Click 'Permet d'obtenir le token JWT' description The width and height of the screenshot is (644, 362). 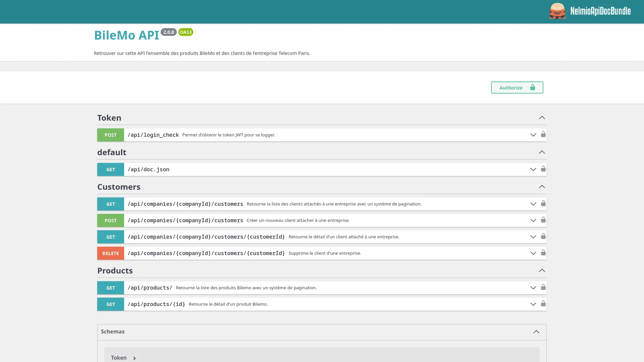(x=228, y=135)
